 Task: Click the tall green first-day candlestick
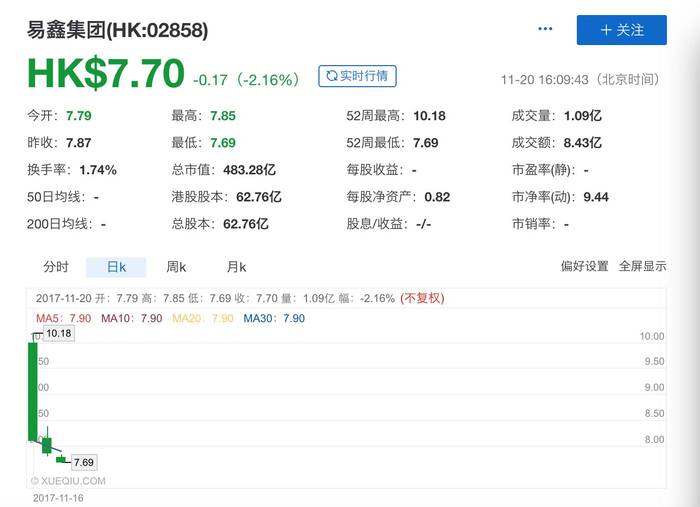pos(33,391)
